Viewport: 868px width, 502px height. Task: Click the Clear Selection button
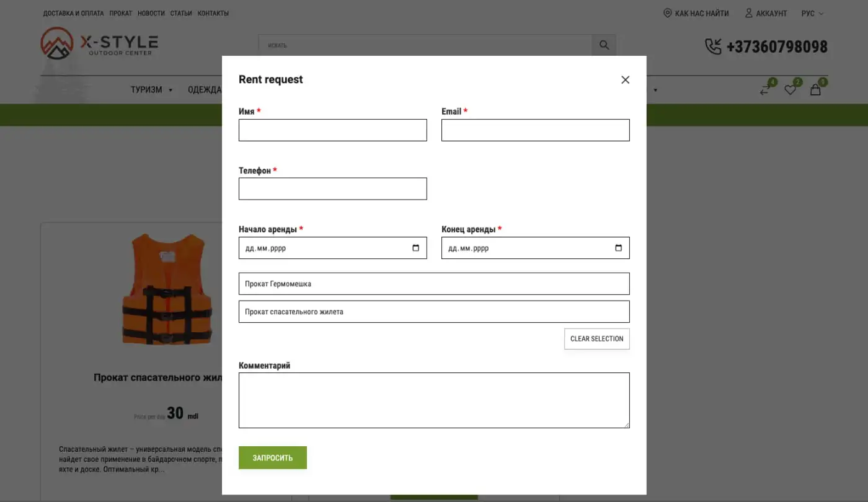point(597,338)
